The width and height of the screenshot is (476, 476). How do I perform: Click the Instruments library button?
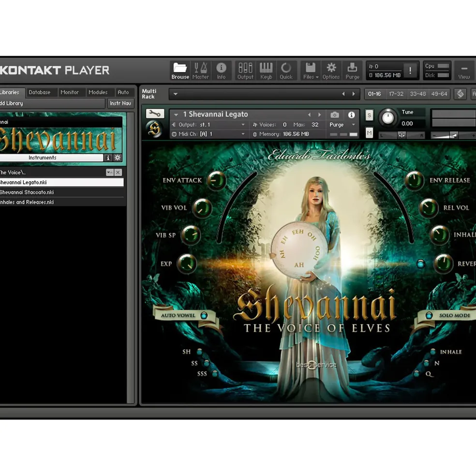click(51, 158)
